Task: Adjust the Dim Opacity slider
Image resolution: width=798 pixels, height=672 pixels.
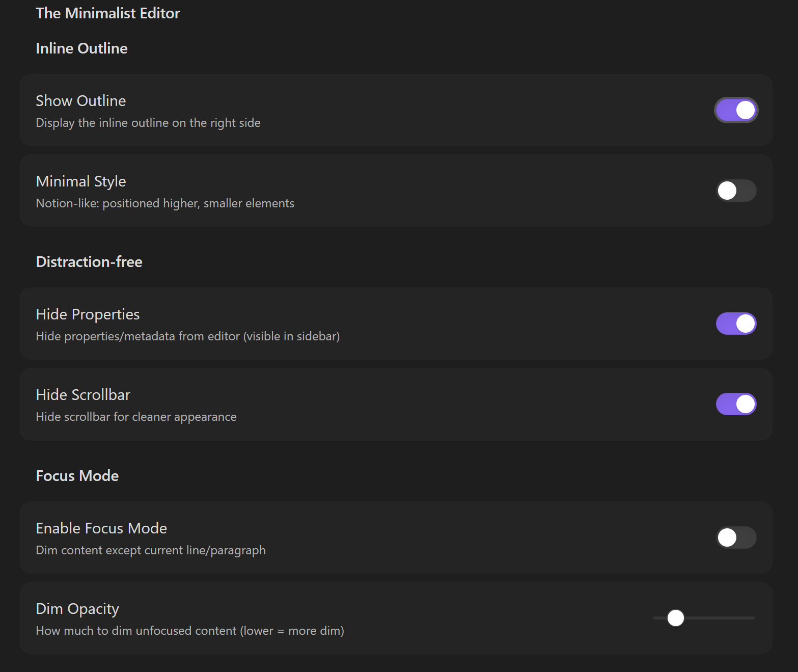Action: [676, 617]
